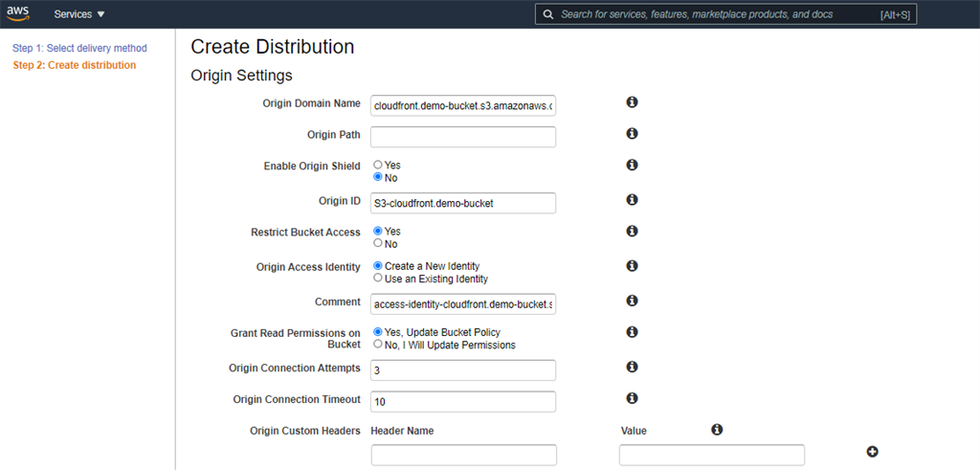Click info icon for Origin Connection Attempts

tap(632, 367)
